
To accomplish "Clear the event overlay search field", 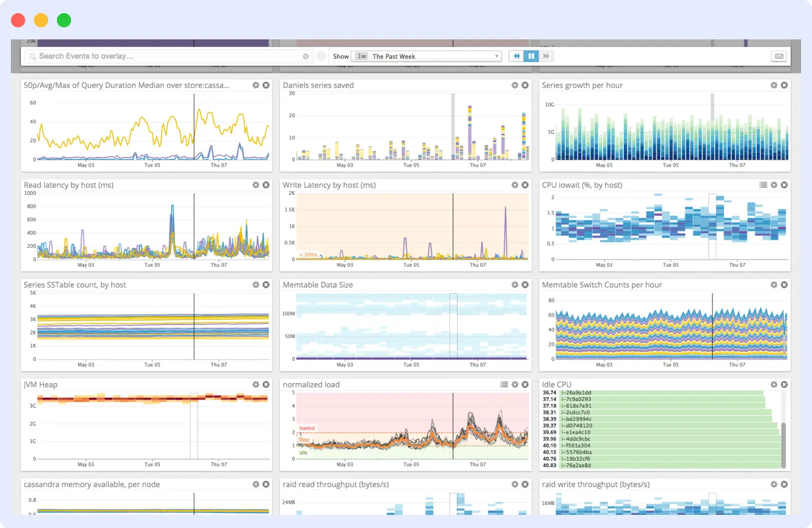I will point(306,56).
